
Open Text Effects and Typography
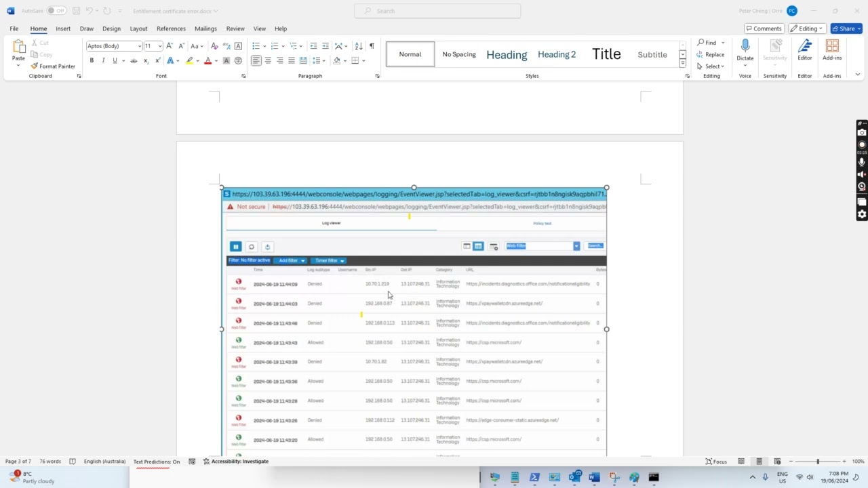pos(170,60)
